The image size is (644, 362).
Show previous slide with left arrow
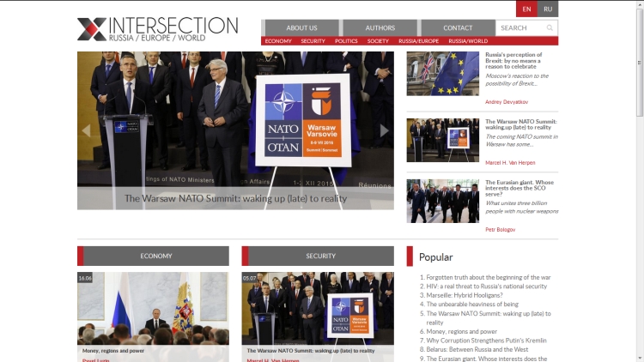86,130
